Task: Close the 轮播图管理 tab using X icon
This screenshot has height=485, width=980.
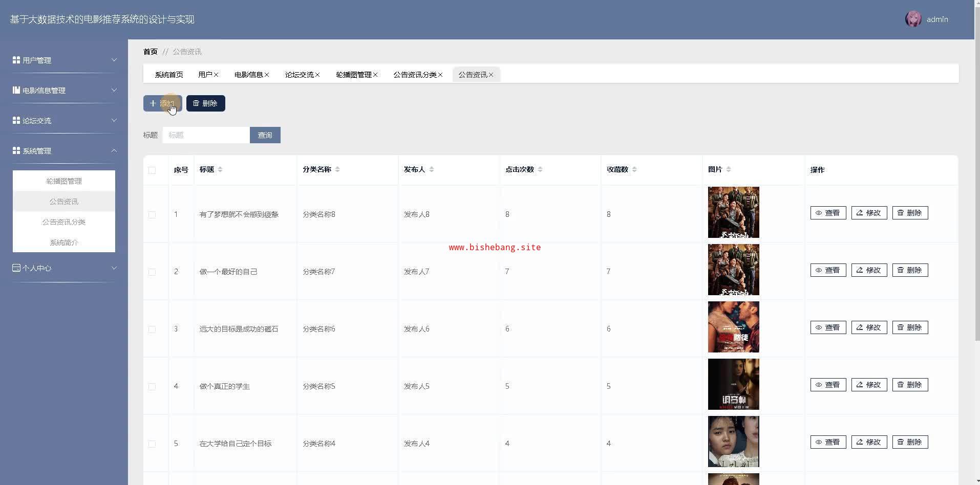Action: point(375,75)
